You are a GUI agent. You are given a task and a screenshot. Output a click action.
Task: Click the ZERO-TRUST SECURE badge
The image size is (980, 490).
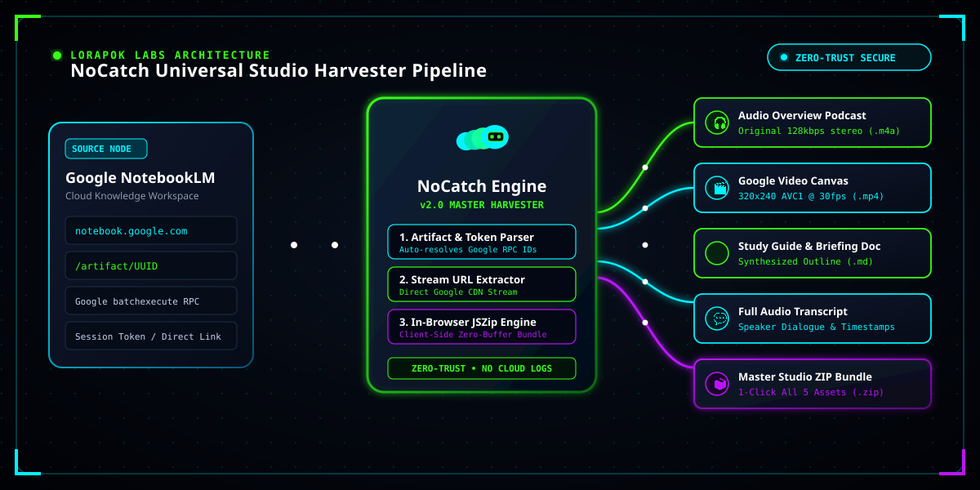(849, 57)
